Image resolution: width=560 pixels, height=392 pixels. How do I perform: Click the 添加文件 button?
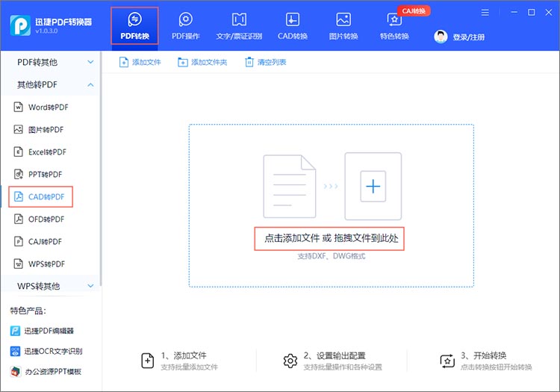pyautogui.click(x=140, y=62)
